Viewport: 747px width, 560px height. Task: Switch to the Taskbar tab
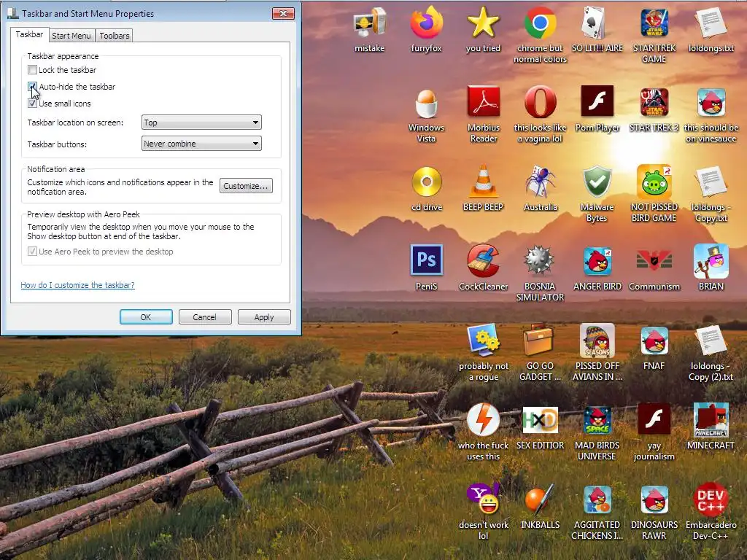point(29,34)
